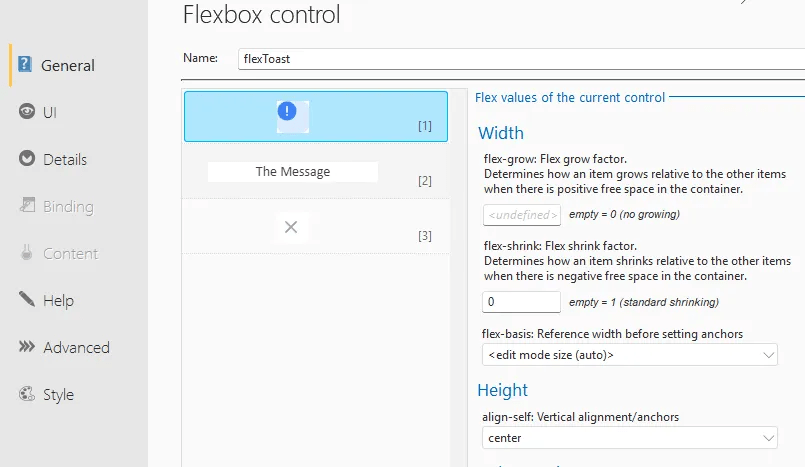The width and height of the screenshot is (805, 467).
Task: Switch to the Advanced tab
Action: [76, 348]
